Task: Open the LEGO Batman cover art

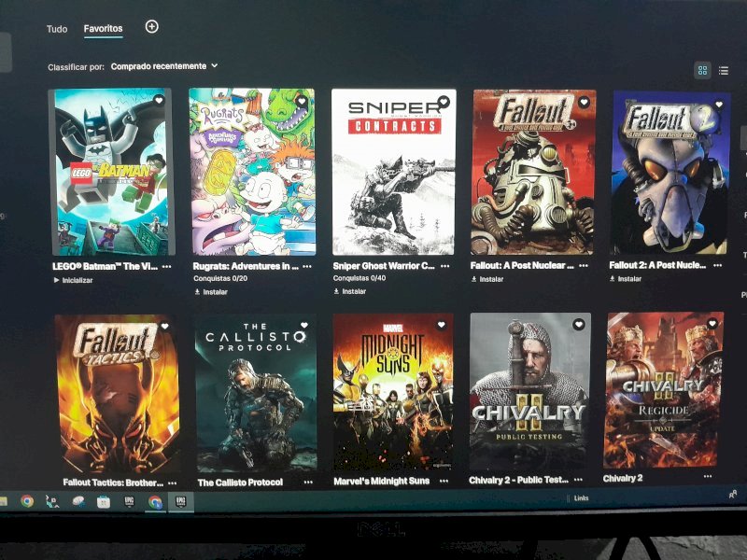Action: tap(112, 172)
